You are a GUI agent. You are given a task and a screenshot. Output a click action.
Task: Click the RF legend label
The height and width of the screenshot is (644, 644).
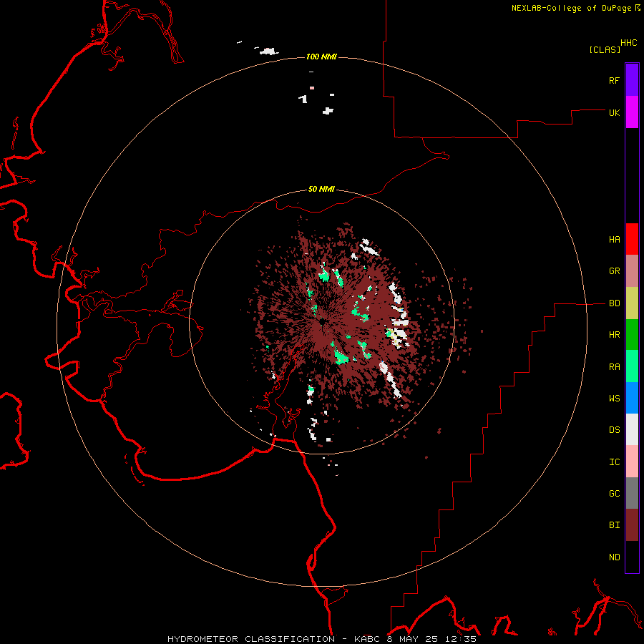click(x=614, y=80)
